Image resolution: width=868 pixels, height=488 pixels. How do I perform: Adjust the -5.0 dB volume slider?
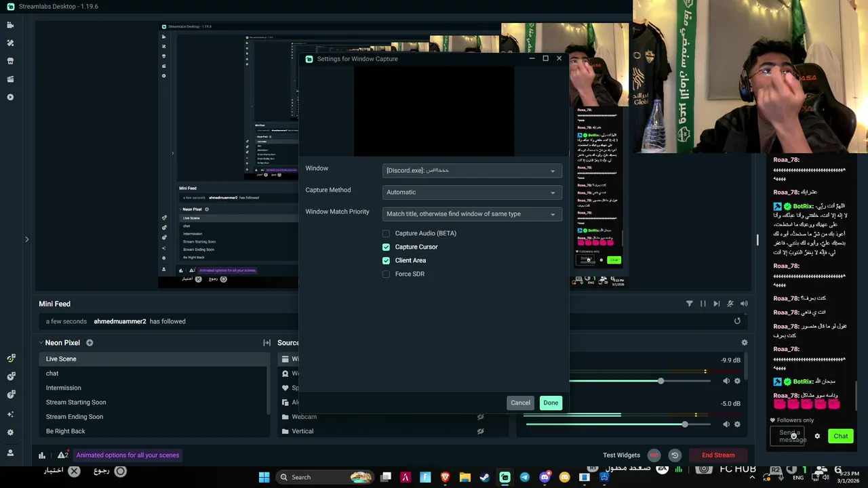(x=684, y=424)
